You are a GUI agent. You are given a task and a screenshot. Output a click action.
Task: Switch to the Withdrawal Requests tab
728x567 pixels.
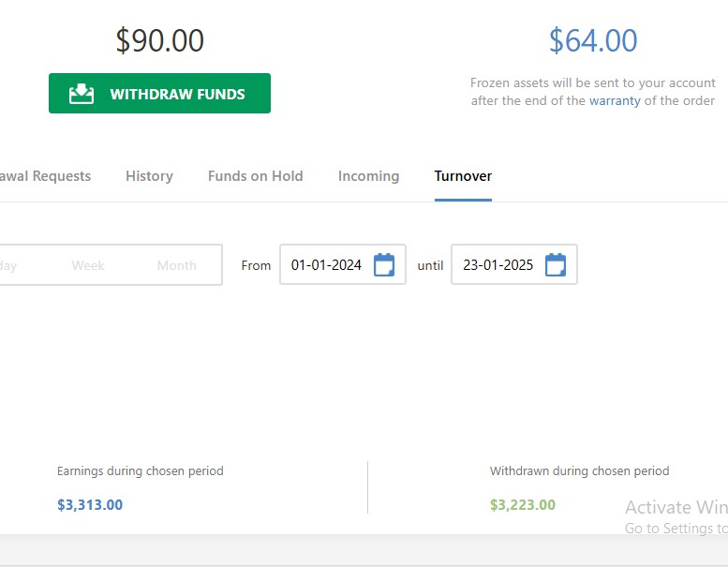45,176
